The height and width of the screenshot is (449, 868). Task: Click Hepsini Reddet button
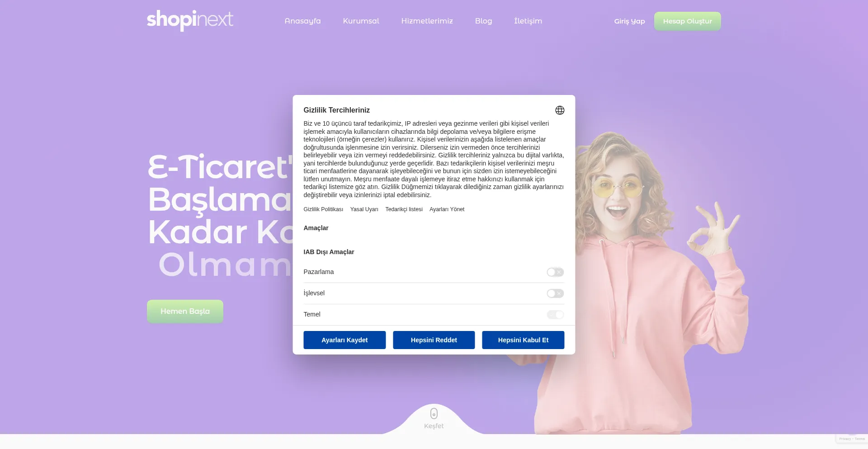[434, 340]
